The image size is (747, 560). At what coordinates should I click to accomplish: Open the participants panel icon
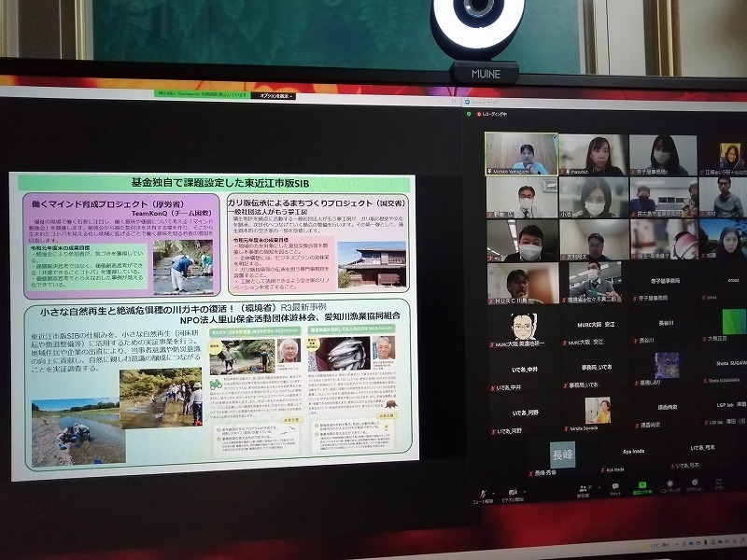pos(582,488)
